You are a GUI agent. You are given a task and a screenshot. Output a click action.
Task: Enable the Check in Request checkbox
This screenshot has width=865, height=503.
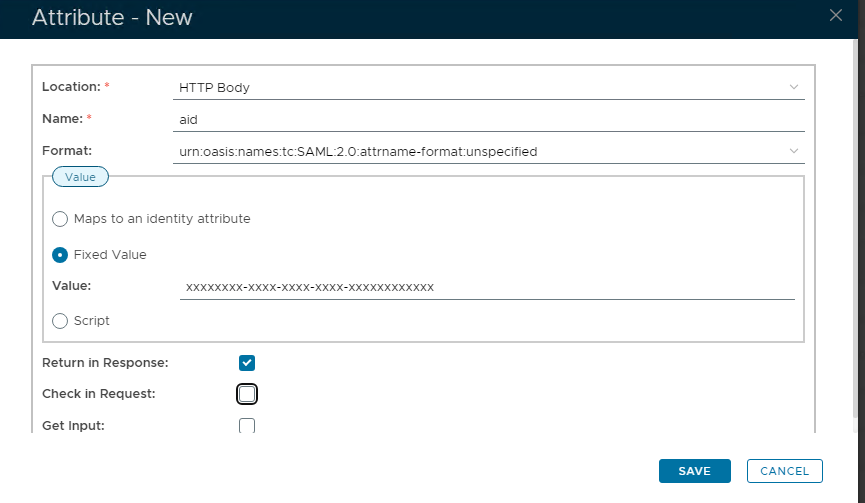247,393
